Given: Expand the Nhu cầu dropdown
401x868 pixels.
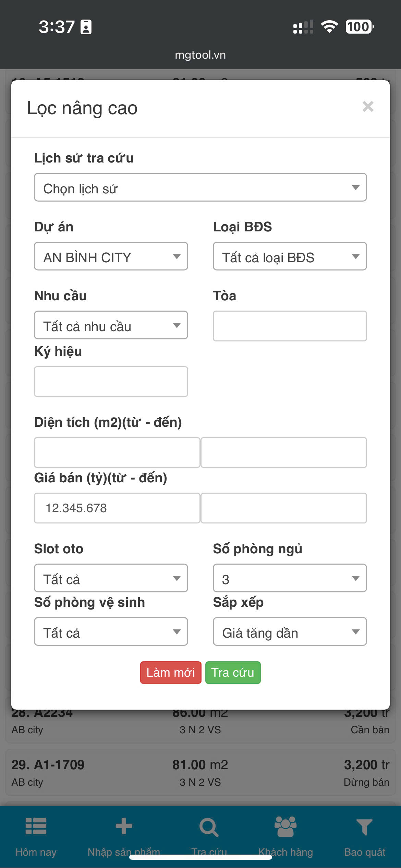Looking at the screenshot, I should click(111, 325).
